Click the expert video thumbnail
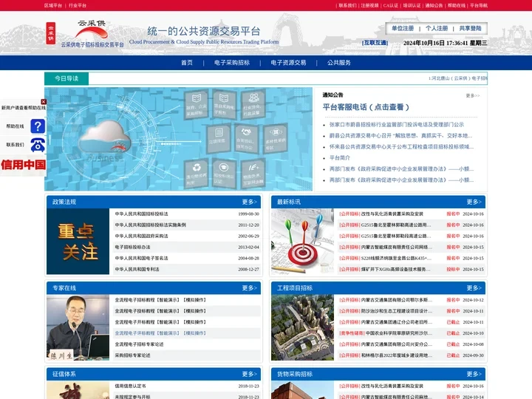Screen dimensions: 532x399 click(78, 327)
